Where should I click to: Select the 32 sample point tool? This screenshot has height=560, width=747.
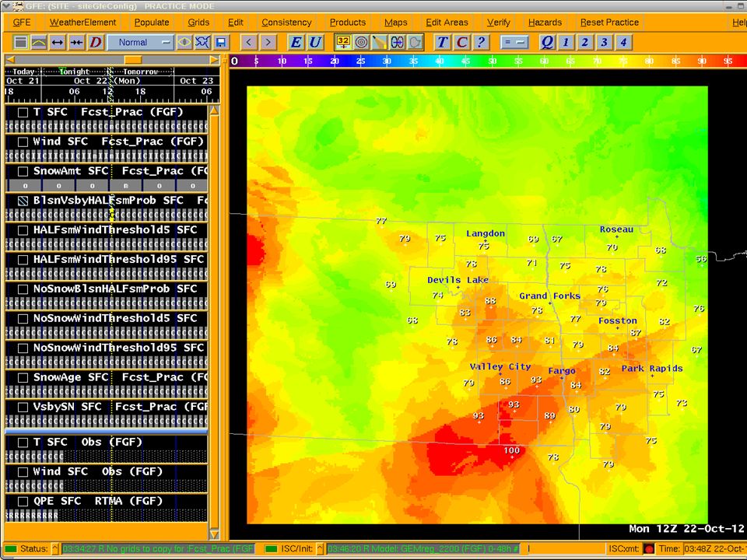(343, 42)
